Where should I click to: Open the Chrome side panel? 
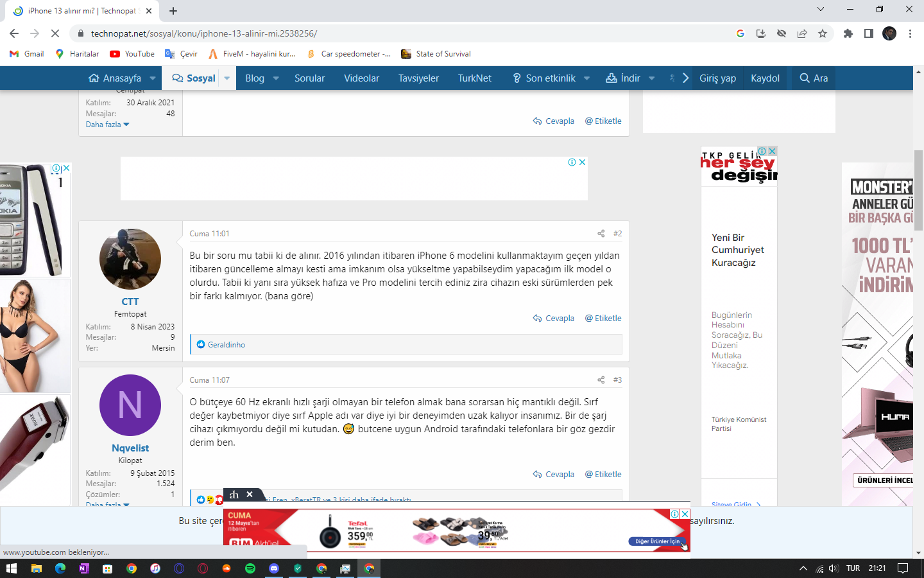click(x=869, y=33)
